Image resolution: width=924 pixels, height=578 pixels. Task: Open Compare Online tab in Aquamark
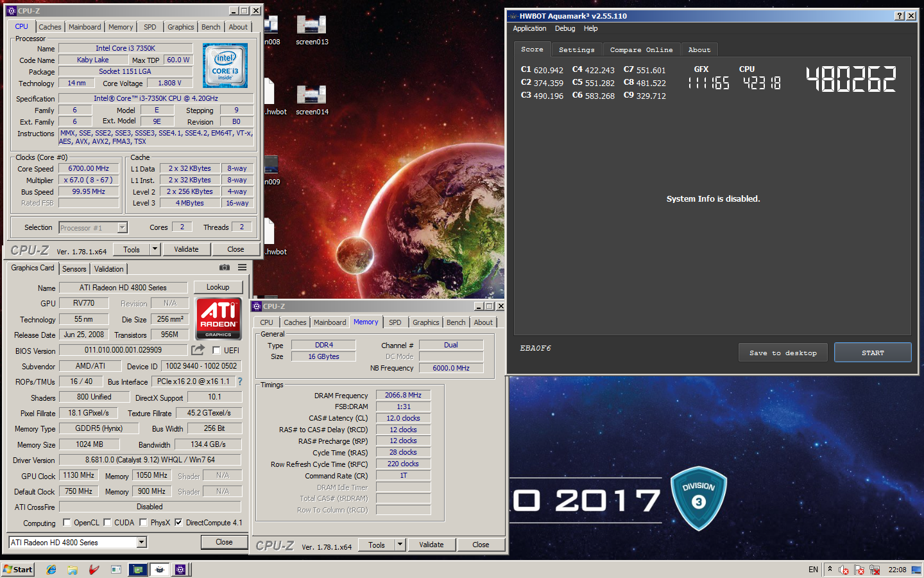(x=642, y=49)
